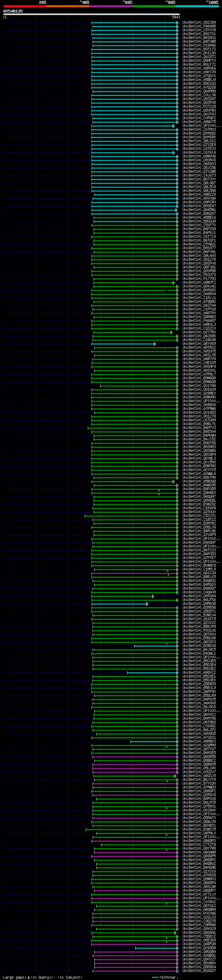
Task: Click hit label UniRef100_O65364
Action: (x=199, y=596)
